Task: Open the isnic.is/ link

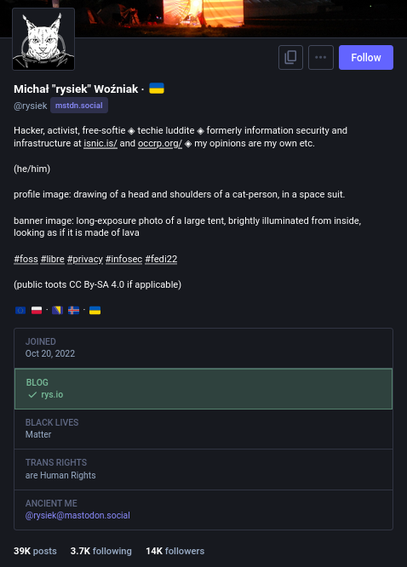Action: coord(100,143)
